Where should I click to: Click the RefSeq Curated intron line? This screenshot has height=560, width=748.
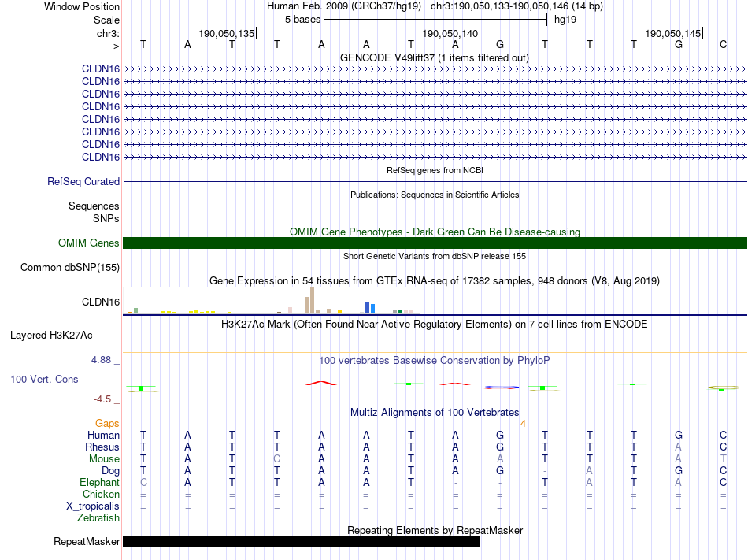point(435,182)
